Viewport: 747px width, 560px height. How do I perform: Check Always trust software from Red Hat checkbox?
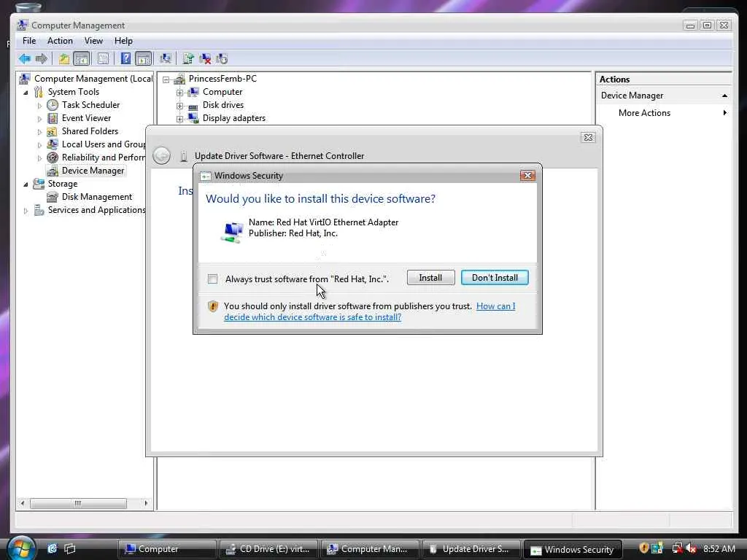212,279
